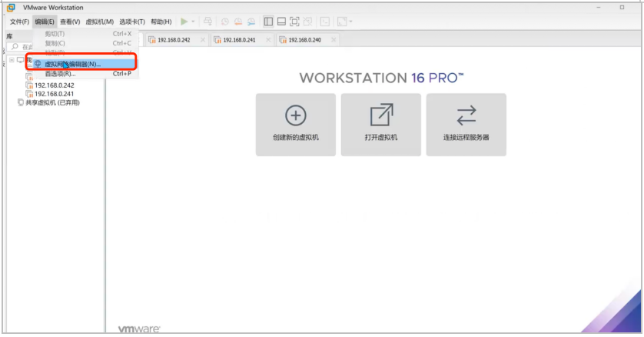Open the 虚拟机(M) menu
Image resolution: width=644 pixels, height=337 pixels.
(99, 22)
